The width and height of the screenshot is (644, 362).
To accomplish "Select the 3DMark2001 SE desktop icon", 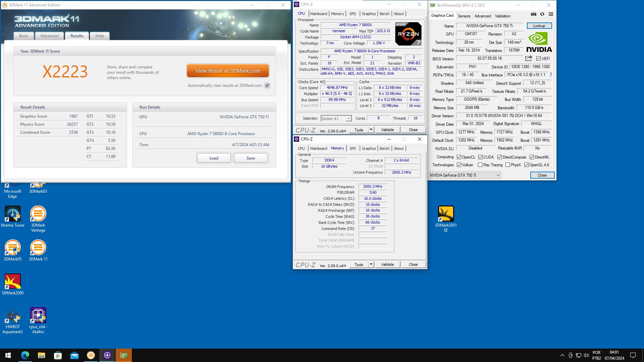I will click(446, 219).
